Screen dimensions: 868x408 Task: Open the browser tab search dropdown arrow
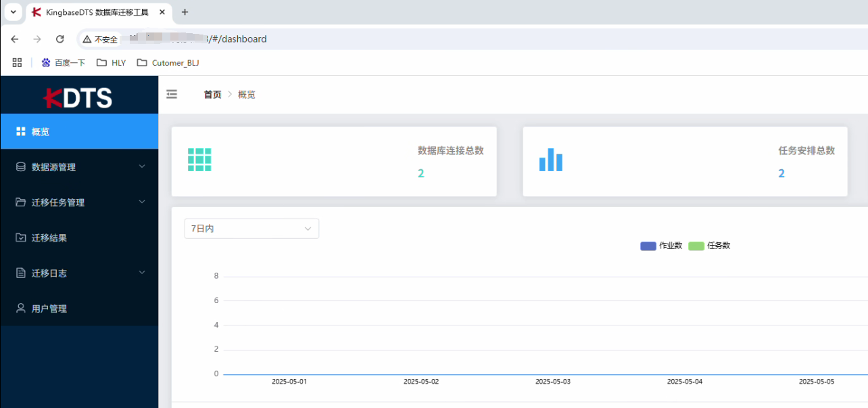coord(13,12)
